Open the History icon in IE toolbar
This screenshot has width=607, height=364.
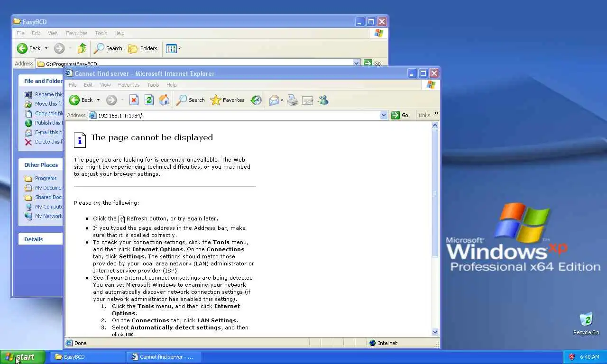[256, 100]
